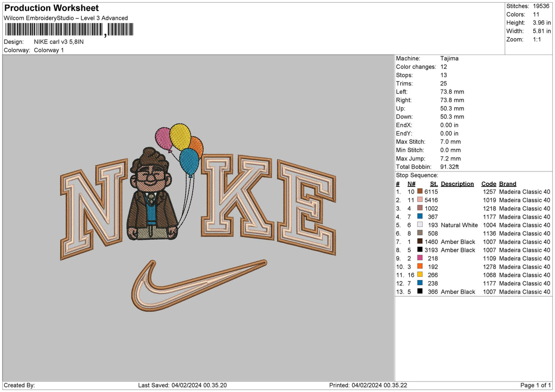This screenshot has height=392, width=555.
Task: Click the NIKE Carl embroidery design preview
Action: (x=198, y=218)
